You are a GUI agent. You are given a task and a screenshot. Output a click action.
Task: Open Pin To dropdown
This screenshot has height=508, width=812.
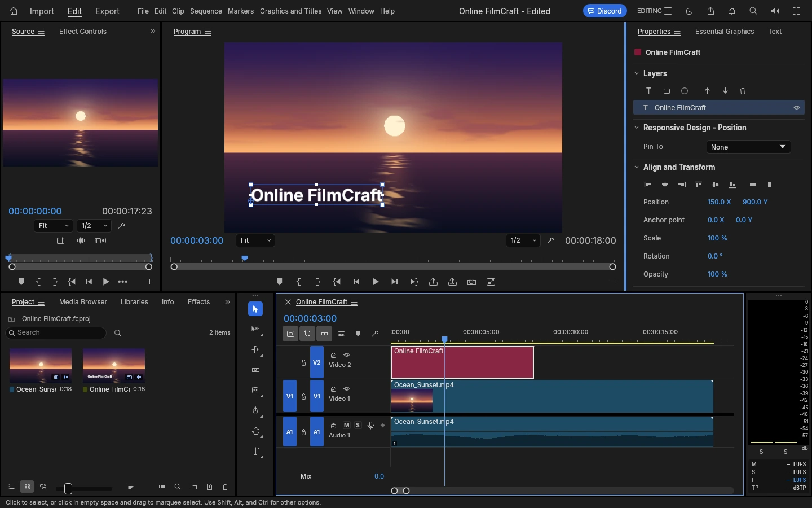[749, 147]
